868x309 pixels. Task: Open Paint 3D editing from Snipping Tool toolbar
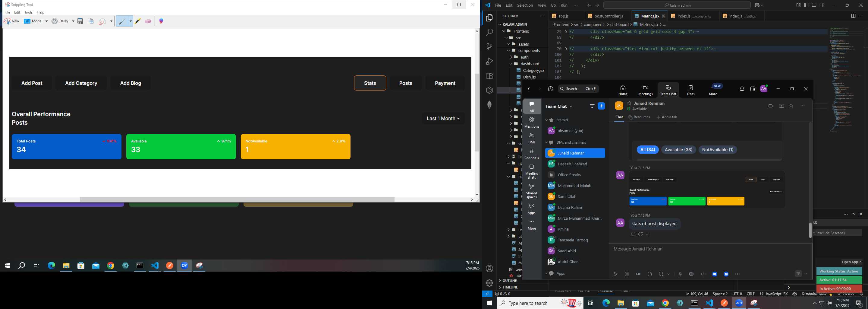(x=162, y=21)
